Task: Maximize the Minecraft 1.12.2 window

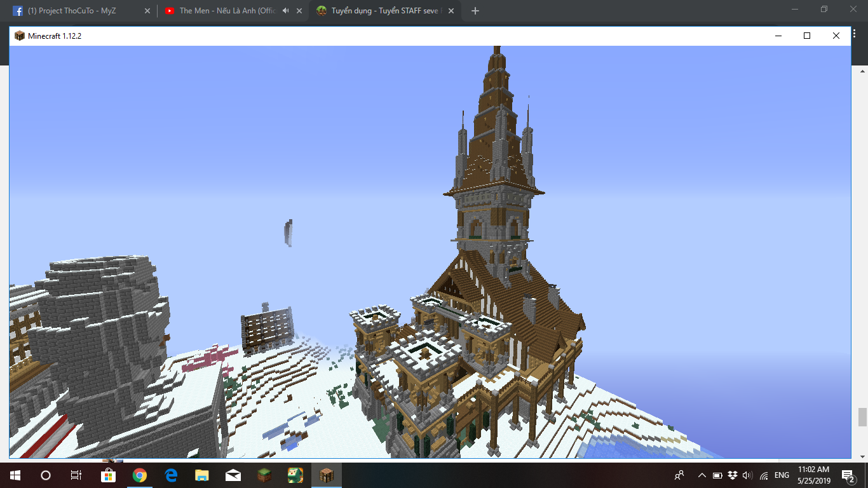Action: click(807, 36)
